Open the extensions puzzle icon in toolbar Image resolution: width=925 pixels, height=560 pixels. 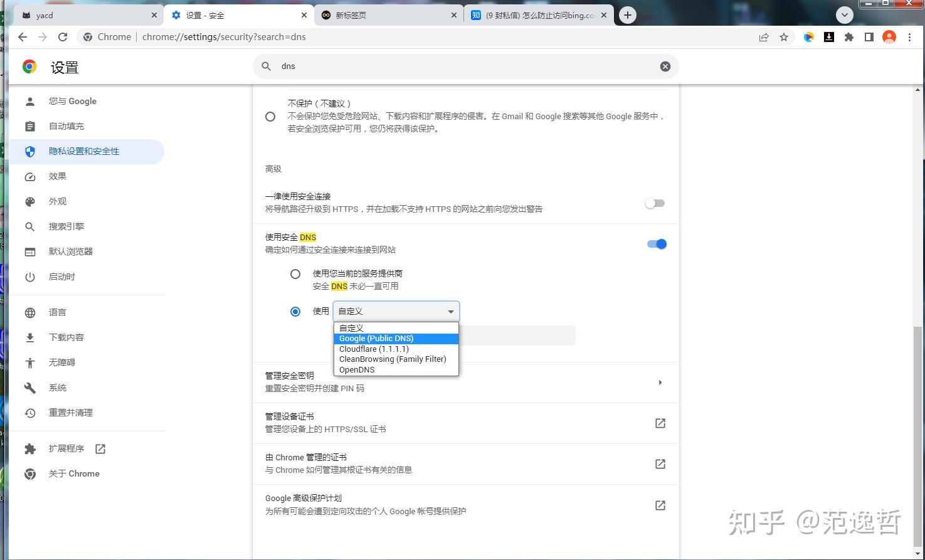pyautogui.click(x=849, y=37)
